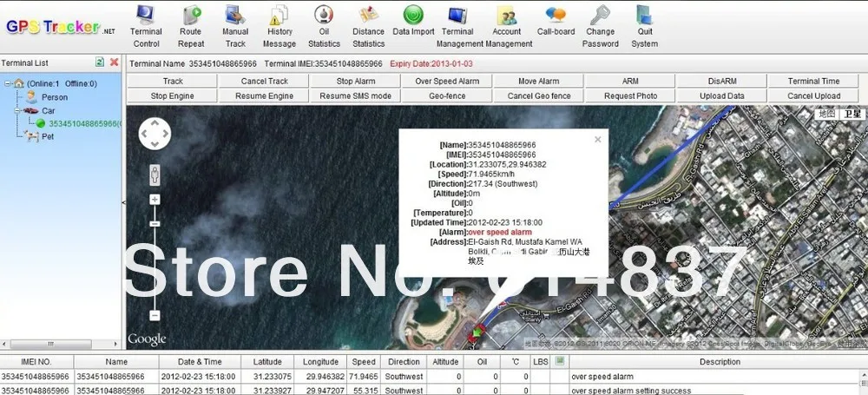Open Manual Track tool
Image resolution: width=868 pixels, height=395 pixels.
pyautogui.click(x=235, y=26)
